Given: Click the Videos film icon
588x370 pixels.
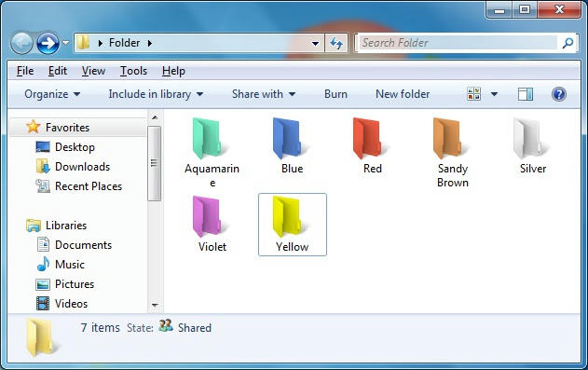Looking at the screenshot, I should (x=43, y=303).
